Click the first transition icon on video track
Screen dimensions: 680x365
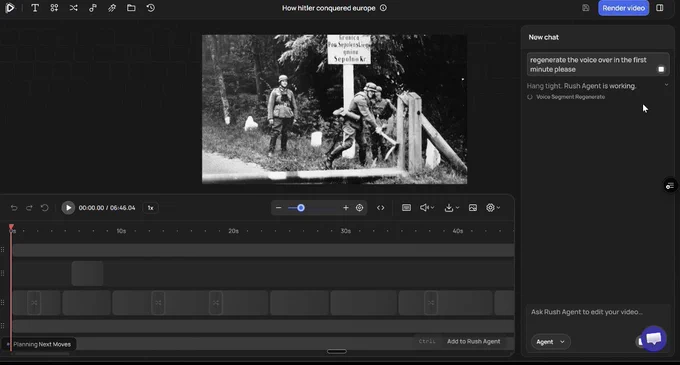34,303
